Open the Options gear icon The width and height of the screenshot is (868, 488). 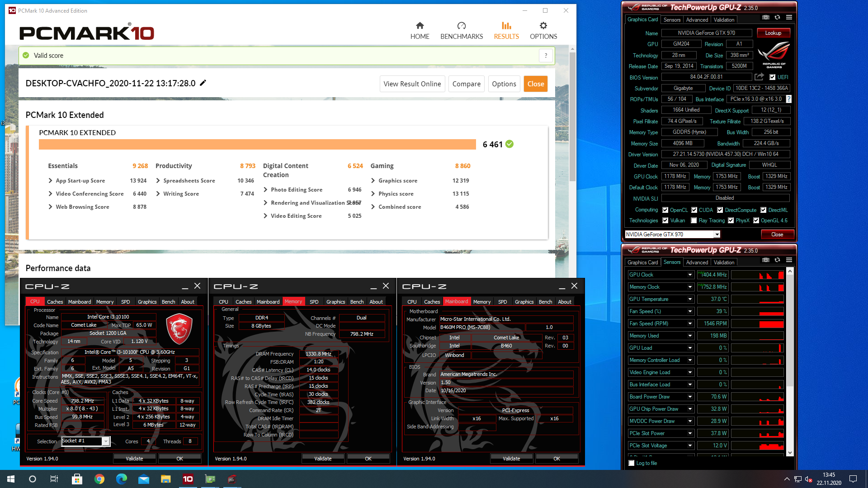543,26
